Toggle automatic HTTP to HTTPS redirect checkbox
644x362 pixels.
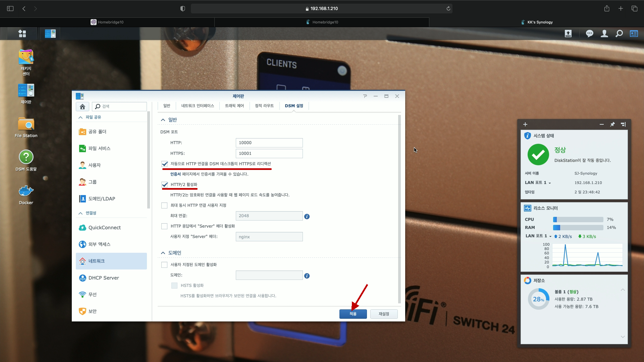(x=164, y=164)
